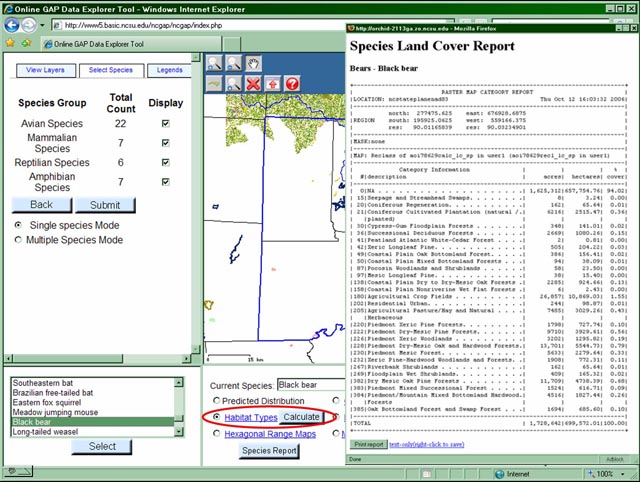
Task: Select Predicted Distribution radio button
Action: click(x=217, y=400)
